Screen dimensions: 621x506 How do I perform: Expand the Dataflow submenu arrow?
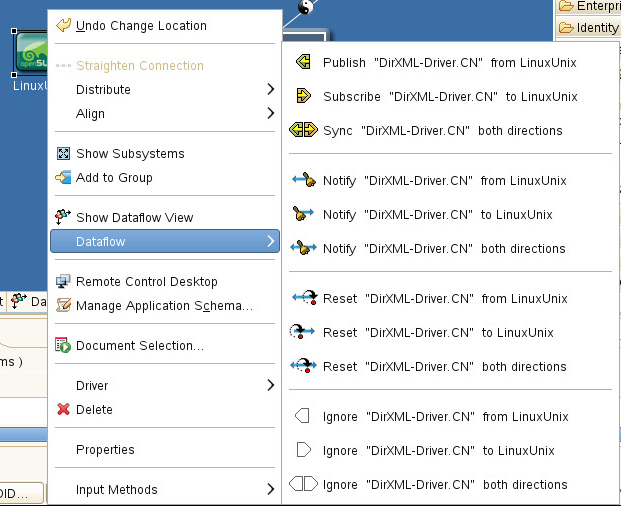pos(270,241)
